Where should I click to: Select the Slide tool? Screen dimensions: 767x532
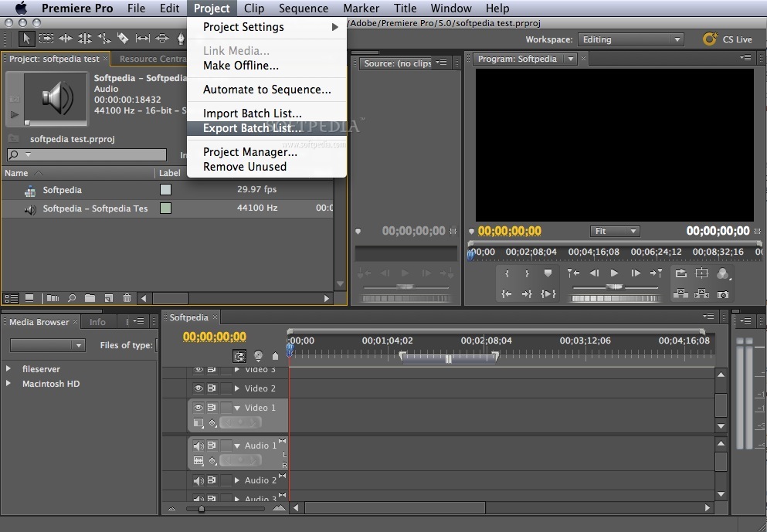[x=162, y=38]
